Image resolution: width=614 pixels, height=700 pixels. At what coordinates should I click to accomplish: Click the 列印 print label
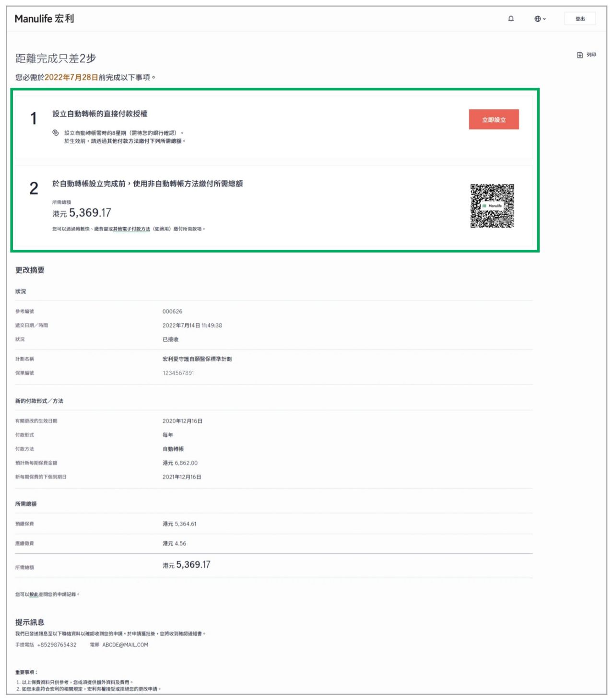[591, 55]
